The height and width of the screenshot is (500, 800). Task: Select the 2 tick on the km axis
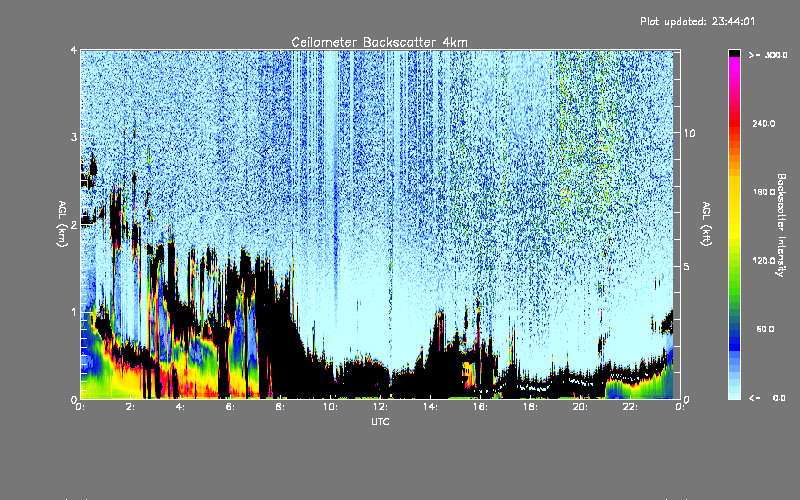click(74, 225)
